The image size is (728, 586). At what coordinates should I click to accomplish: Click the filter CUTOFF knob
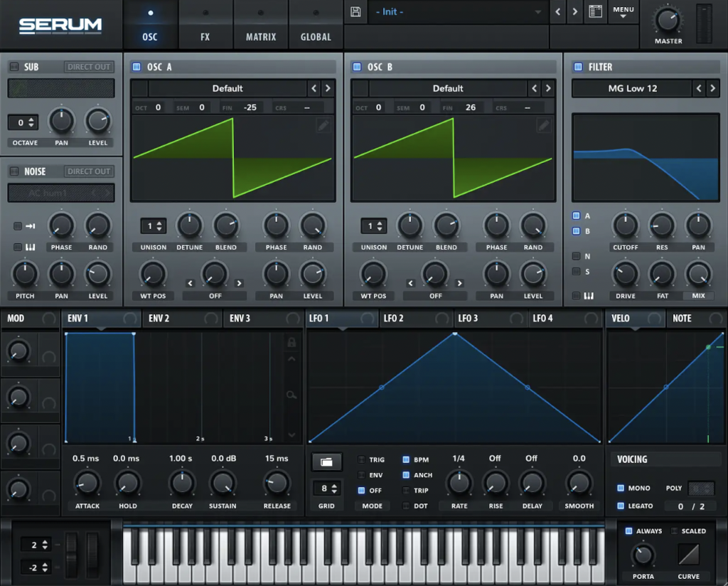click(x=626, y=226)
